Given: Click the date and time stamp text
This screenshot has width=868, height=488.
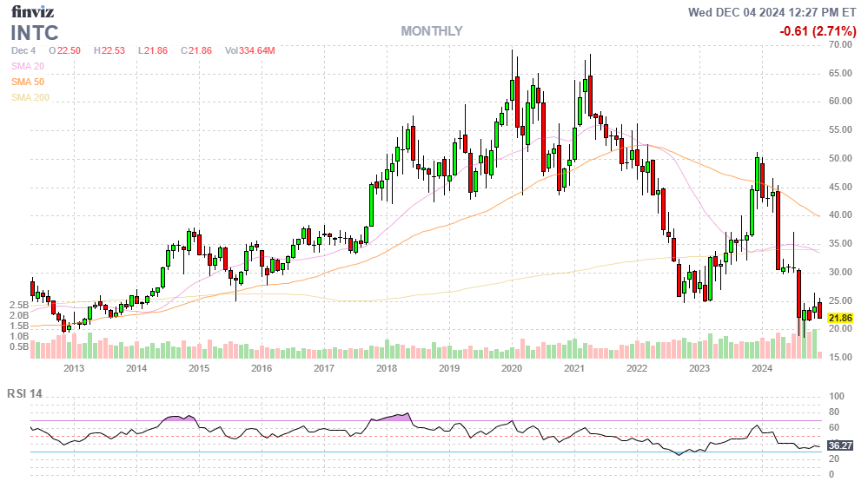Looking at the screenshot, I should (x=772, y=12).
